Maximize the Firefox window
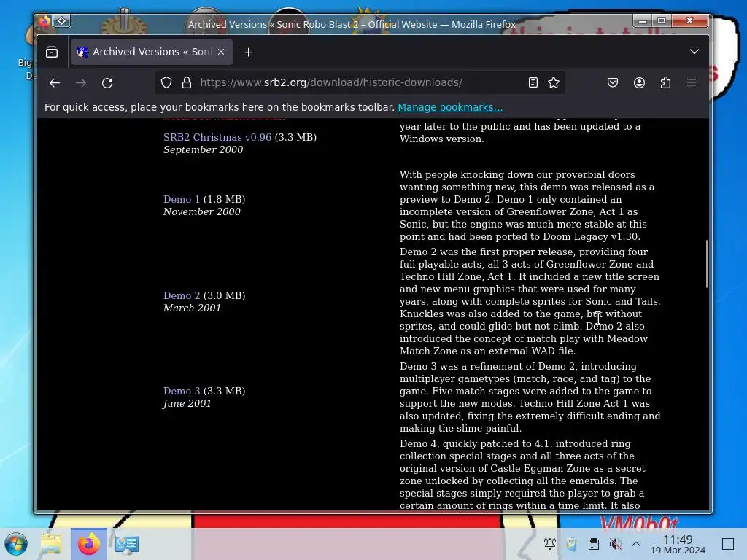Screen dimensions: 747x560 click(662, 21)
